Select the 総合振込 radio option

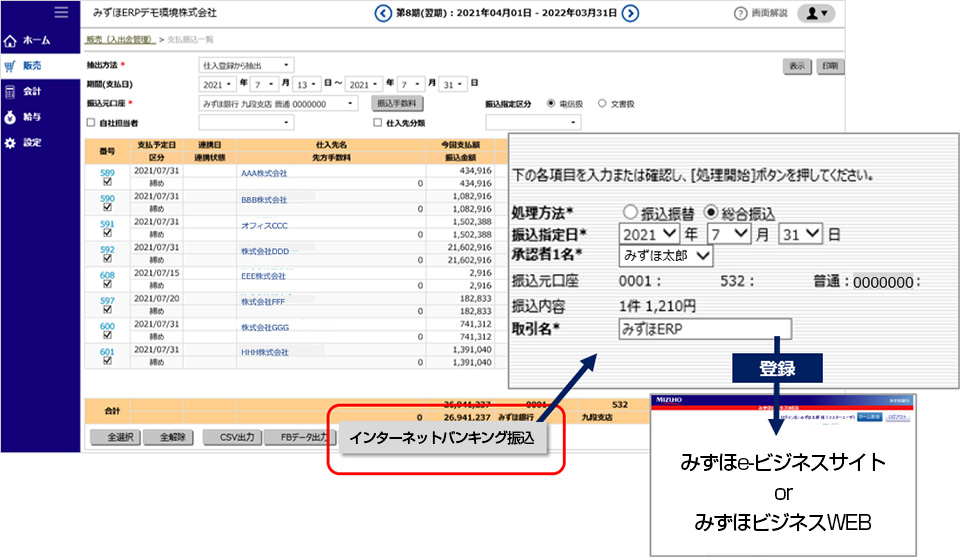[x=711, y=212]
